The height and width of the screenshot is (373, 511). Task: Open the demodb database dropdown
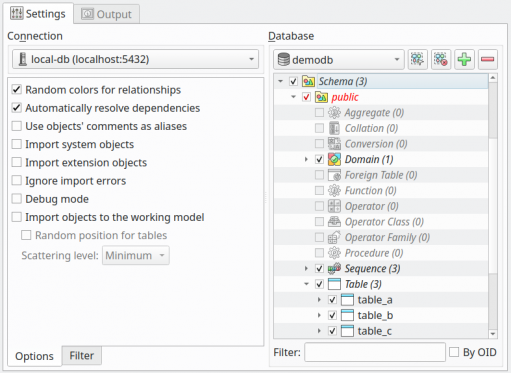[x=339, y=60]
